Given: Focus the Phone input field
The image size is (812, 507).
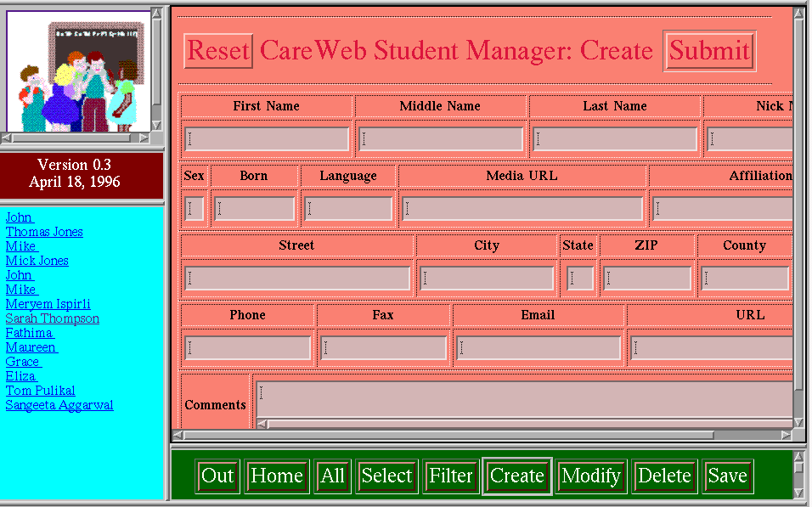Looking at the screenshot, I should coord(247,348).
